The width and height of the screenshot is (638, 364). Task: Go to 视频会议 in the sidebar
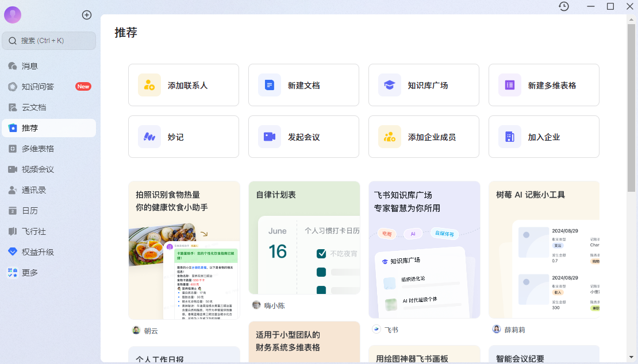click(x=38, y=169)
